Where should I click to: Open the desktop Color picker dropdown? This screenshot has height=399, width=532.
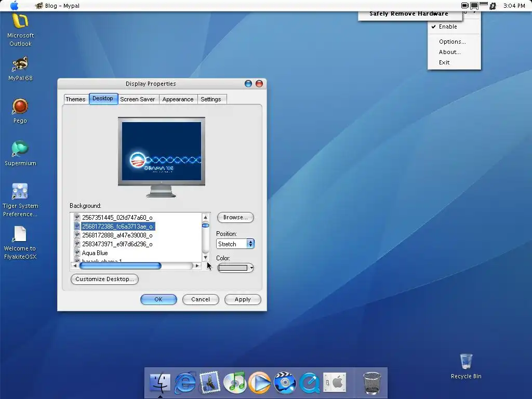click(x=235, y=268)
